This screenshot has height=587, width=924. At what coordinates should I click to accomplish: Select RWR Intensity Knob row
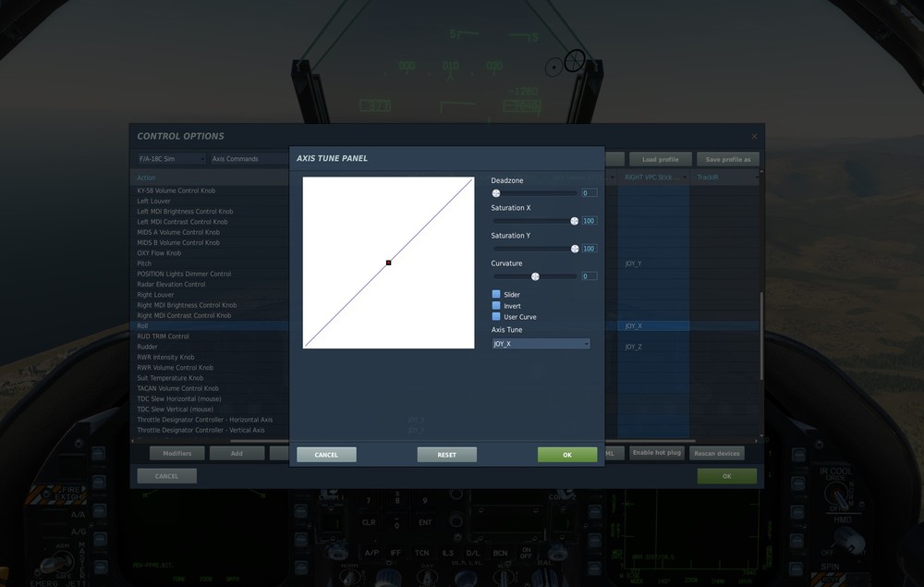point(209,357)
